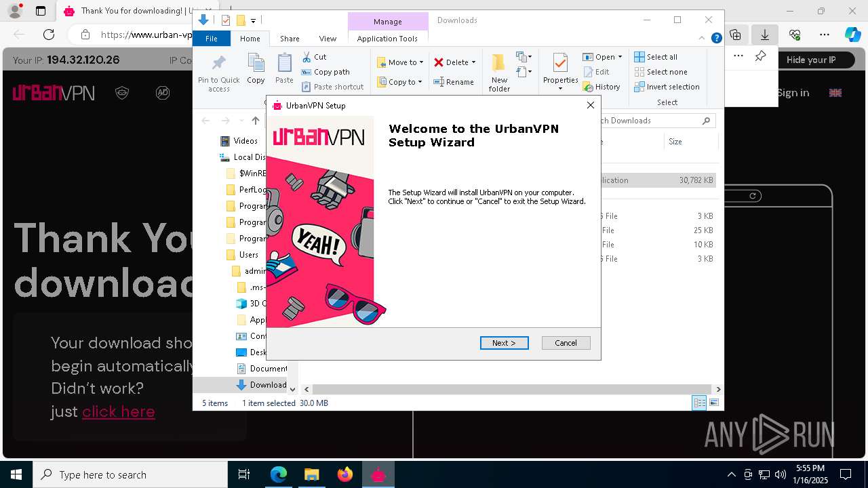Image resolution: width=868 pixels, height=488 pixels.
Task: Click Hide your IP button
Action: pyautogui.click(x=811, y=60)
